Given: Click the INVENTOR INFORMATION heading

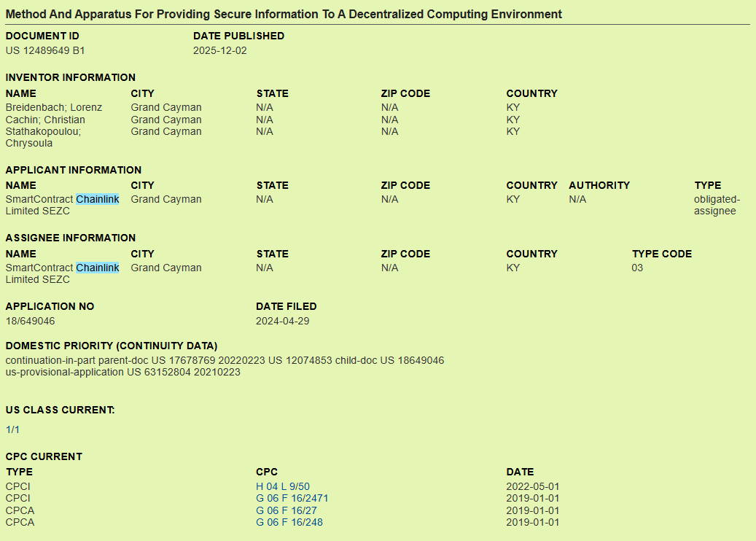Looking at the screenshot, I should [x=71, y=77].
